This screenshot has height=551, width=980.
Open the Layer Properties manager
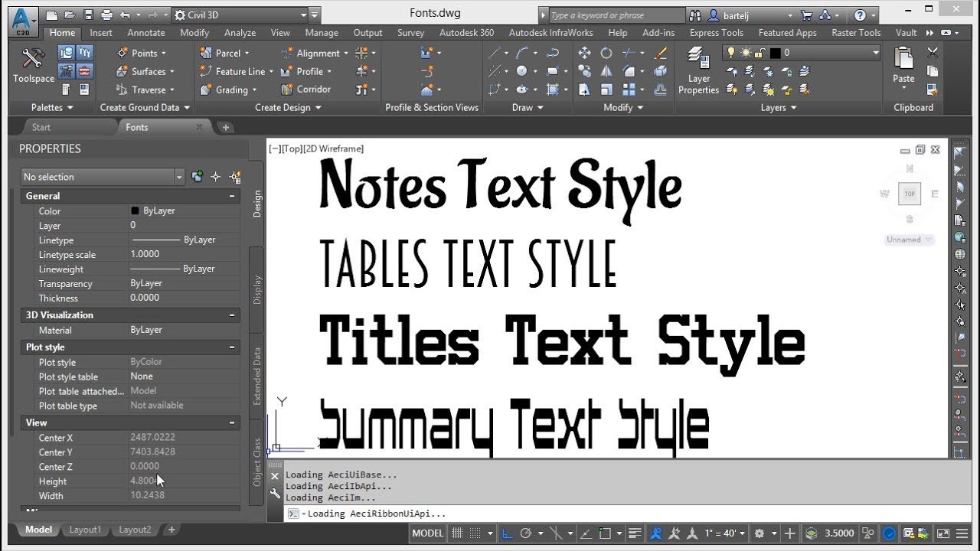[x=698, y=70]
